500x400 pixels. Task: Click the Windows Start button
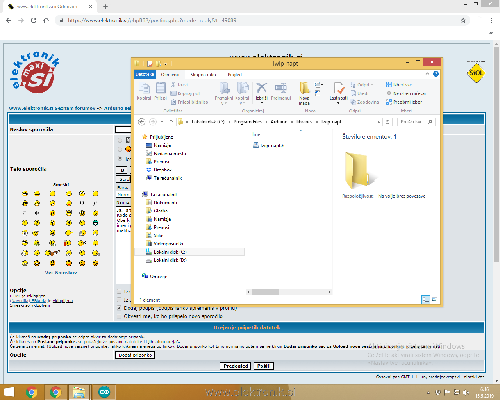click(x=9, y=392)
